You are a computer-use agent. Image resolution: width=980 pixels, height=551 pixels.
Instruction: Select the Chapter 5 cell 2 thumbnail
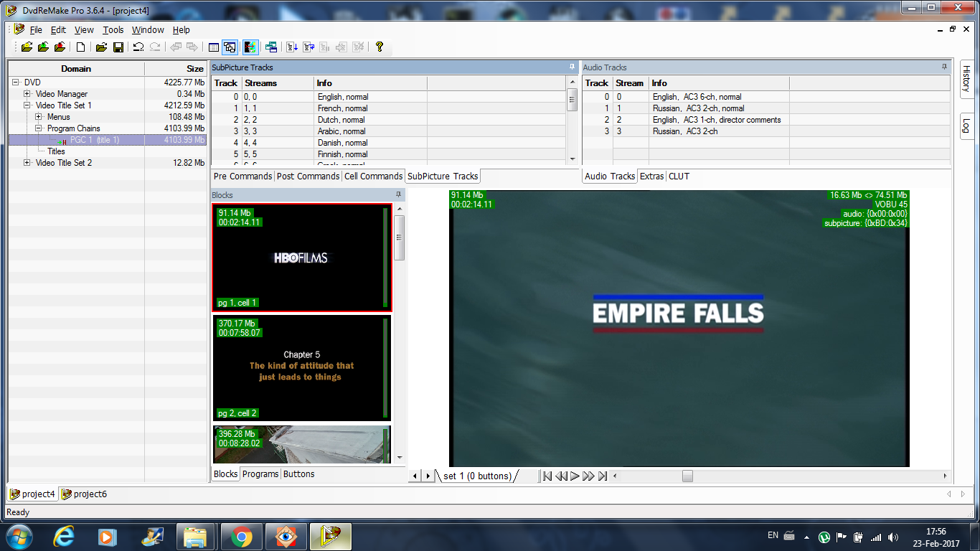(x=302, y=367)
